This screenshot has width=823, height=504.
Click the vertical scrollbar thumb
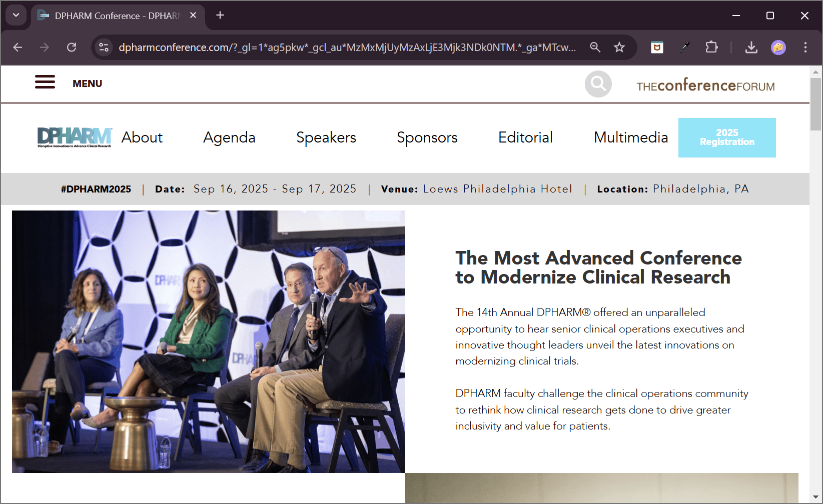click(816, 103)
